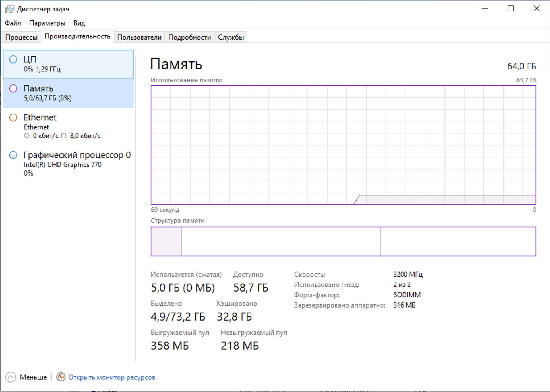Open the Вид menu

pyautogui.click(x=79, y=23)
